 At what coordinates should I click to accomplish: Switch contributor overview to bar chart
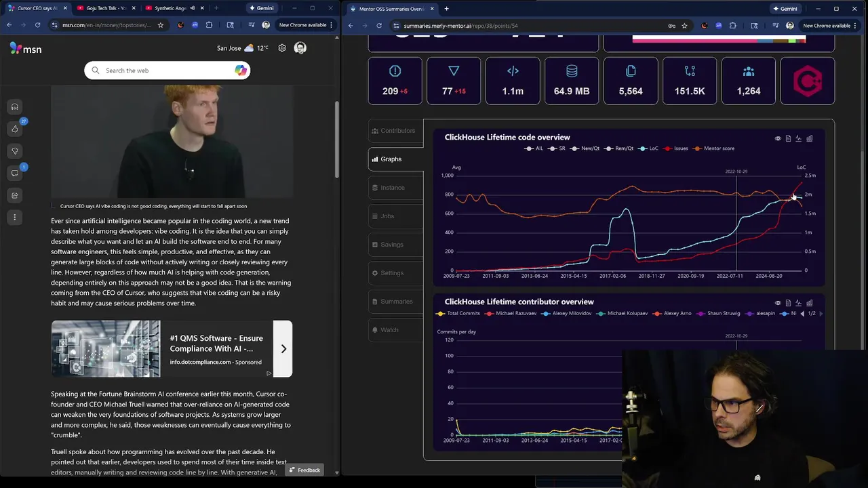[x=810, y=303]
